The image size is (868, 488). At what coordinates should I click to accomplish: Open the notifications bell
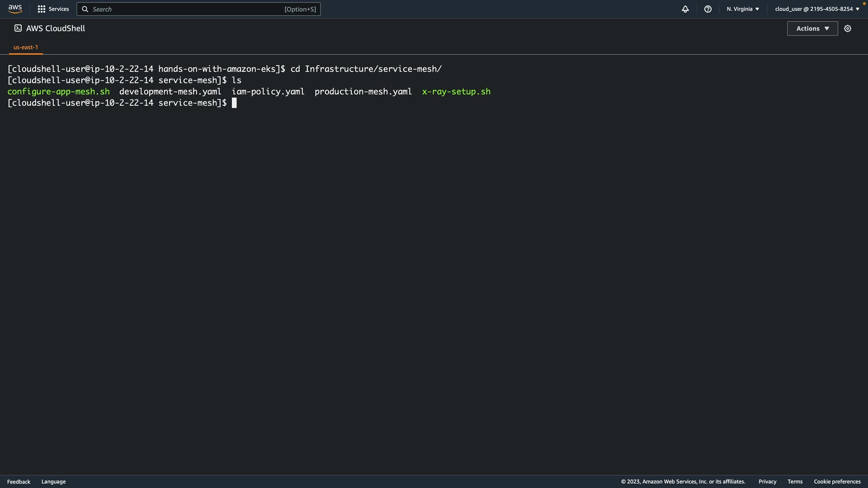(685, 9)
